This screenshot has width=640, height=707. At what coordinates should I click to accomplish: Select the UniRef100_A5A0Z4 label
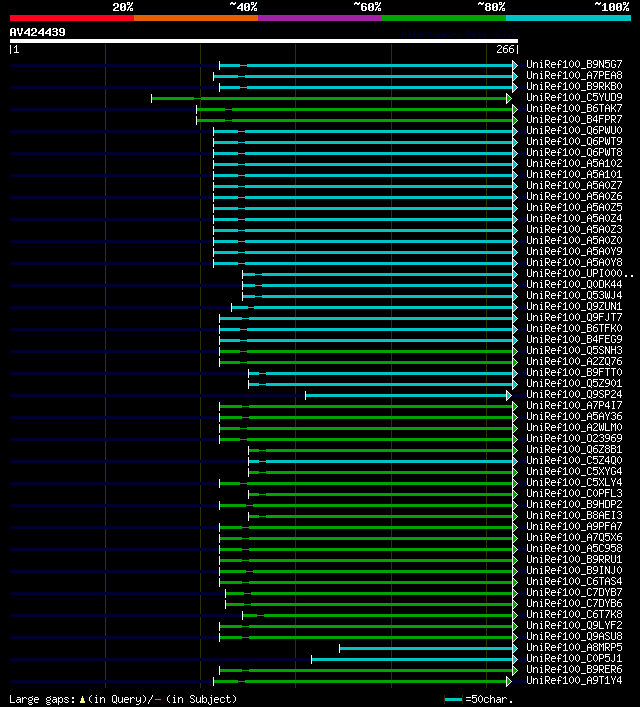click(574, 218)
